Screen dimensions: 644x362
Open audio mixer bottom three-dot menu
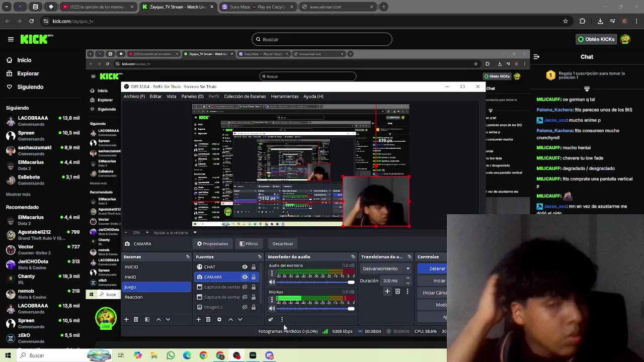click(282, 319)
